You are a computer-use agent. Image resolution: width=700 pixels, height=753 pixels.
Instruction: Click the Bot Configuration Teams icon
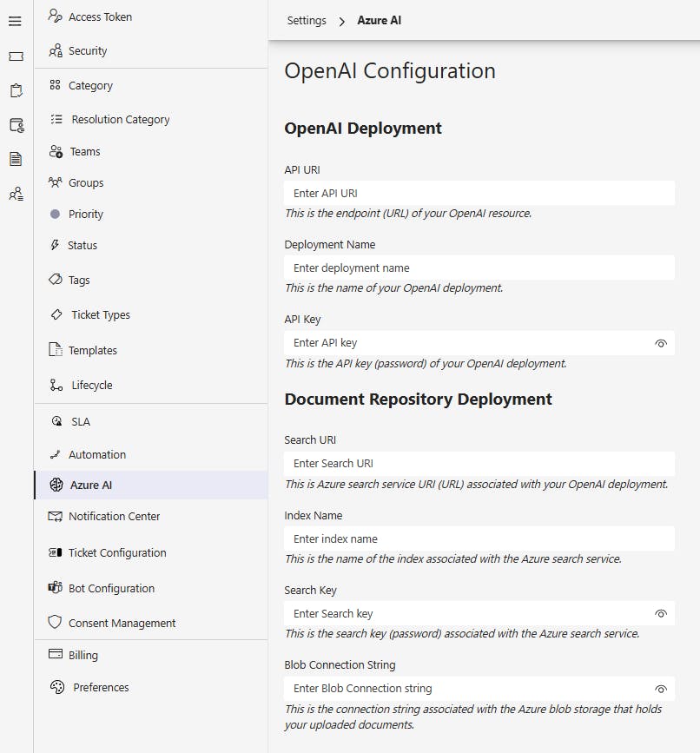coord(56,588)
